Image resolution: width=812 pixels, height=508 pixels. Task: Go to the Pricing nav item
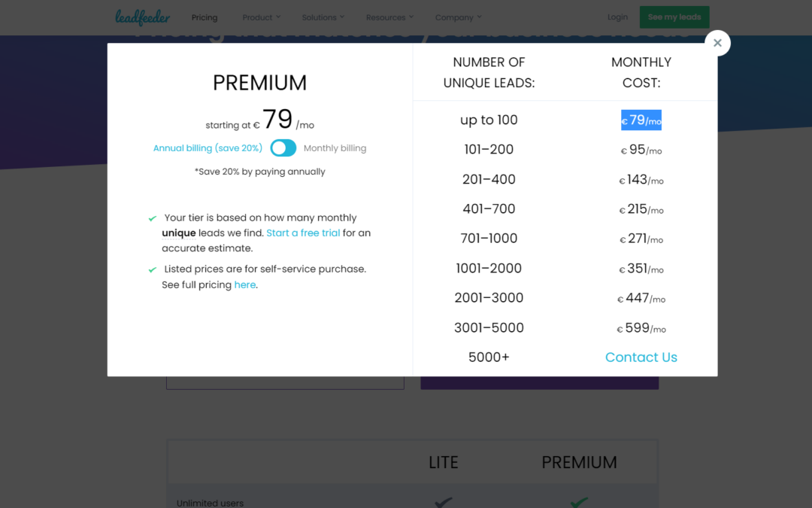205,17
